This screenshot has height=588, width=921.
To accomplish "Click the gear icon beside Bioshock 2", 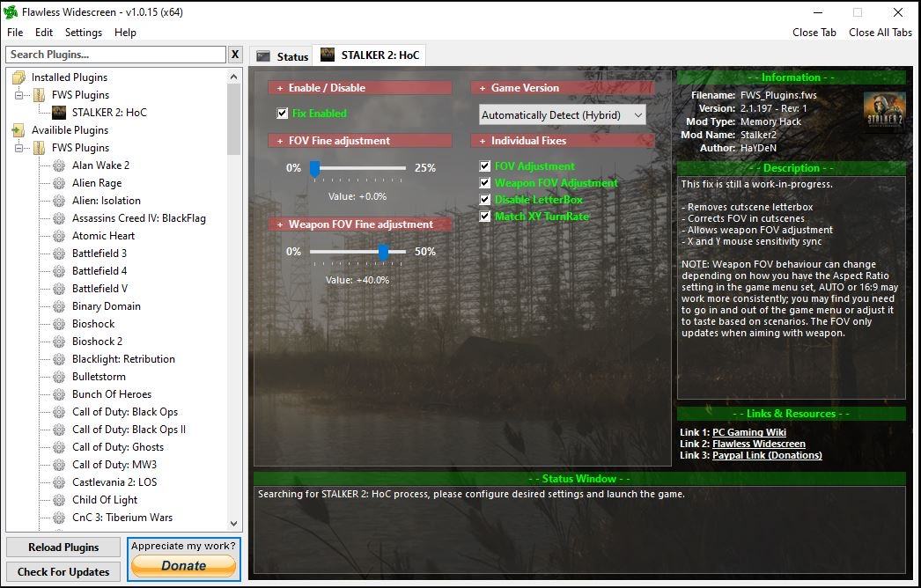I will 59,342.
